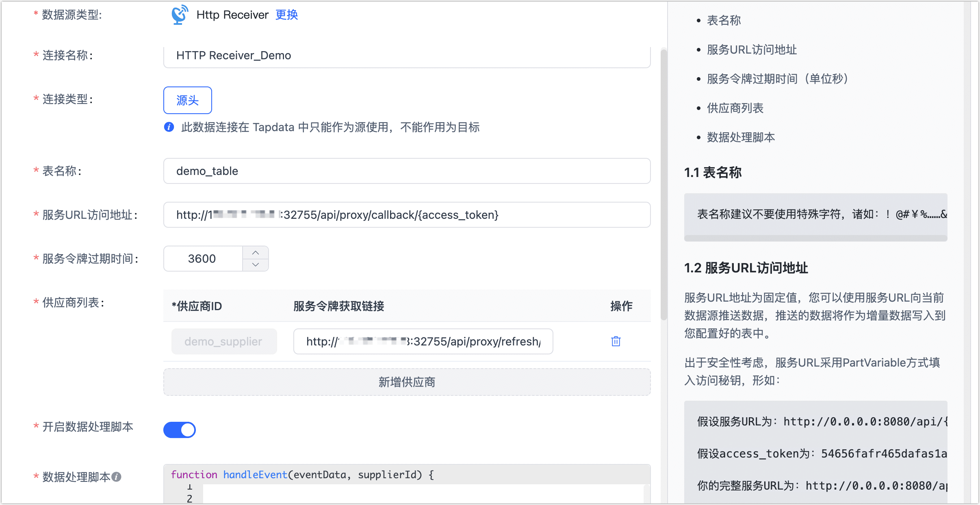
Task: Select the 源头 connection type option
Action: (187, 100)
